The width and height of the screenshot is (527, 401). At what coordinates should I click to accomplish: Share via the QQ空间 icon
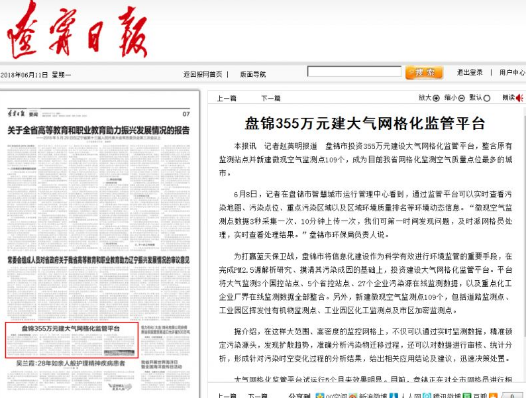(x=320, y=396)
